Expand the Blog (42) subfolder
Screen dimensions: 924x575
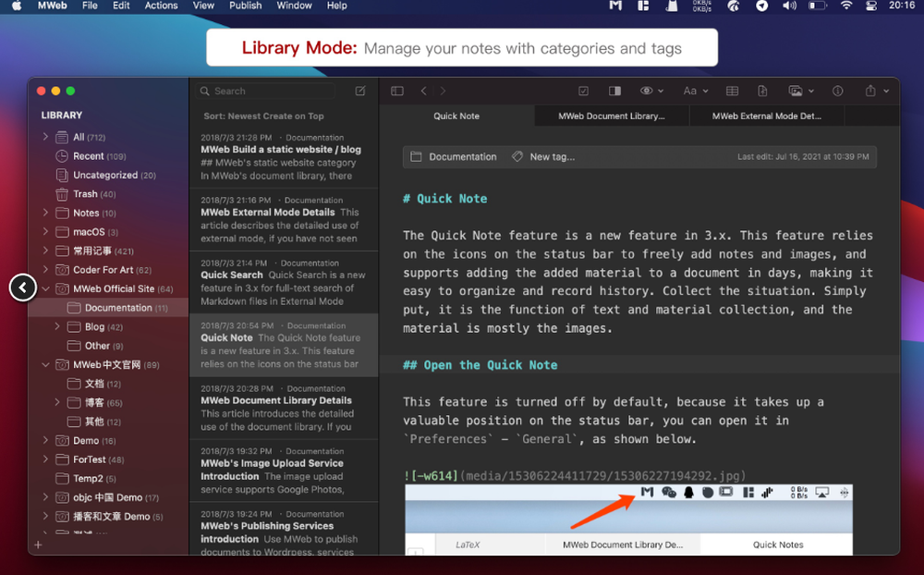57,326
